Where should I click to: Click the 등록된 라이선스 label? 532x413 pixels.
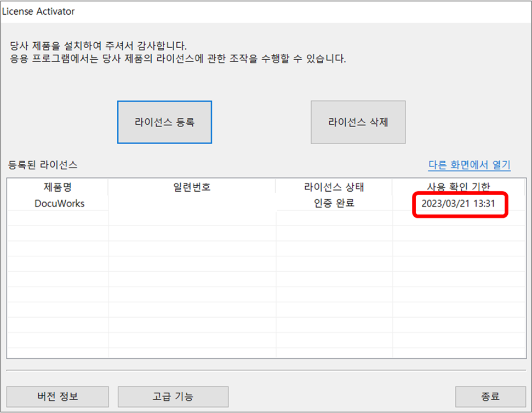43,164
